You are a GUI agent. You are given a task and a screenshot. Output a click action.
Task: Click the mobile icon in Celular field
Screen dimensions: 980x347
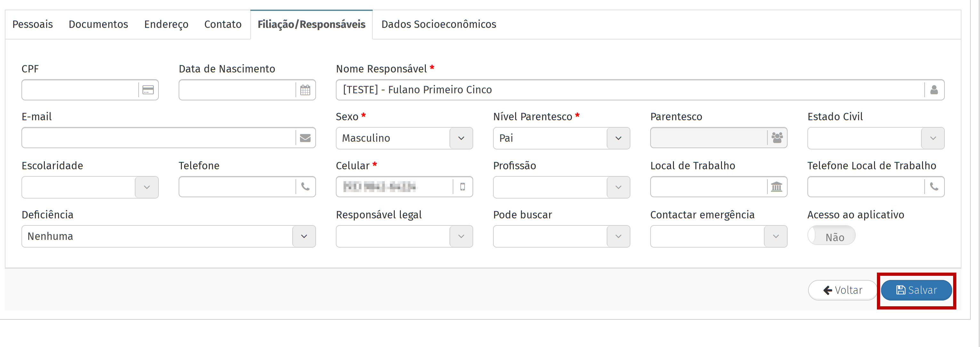click(x=463, y=187)
